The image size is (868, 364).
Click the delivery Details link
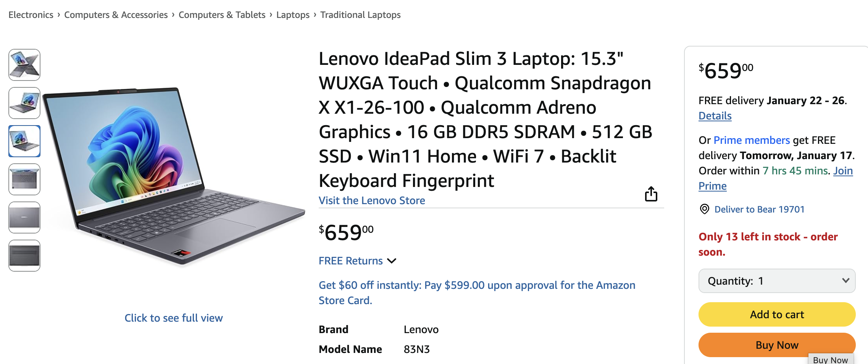[x=715, y=116]
